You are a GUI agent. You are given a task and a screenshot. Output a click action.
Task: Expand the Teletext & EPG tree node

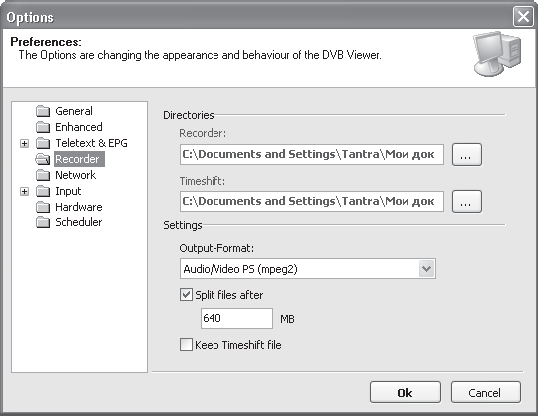click(24, 143)
